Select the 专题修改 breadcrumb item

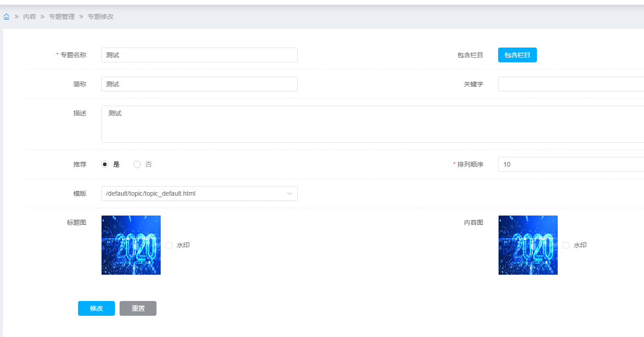pyautogui.click(x=101, y=17)
